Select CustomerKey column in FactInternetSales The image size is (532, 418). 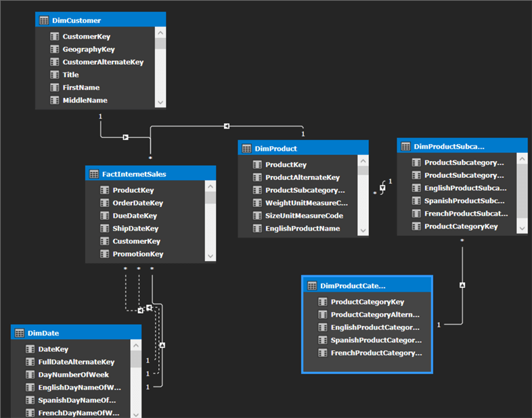click(137, 241)
